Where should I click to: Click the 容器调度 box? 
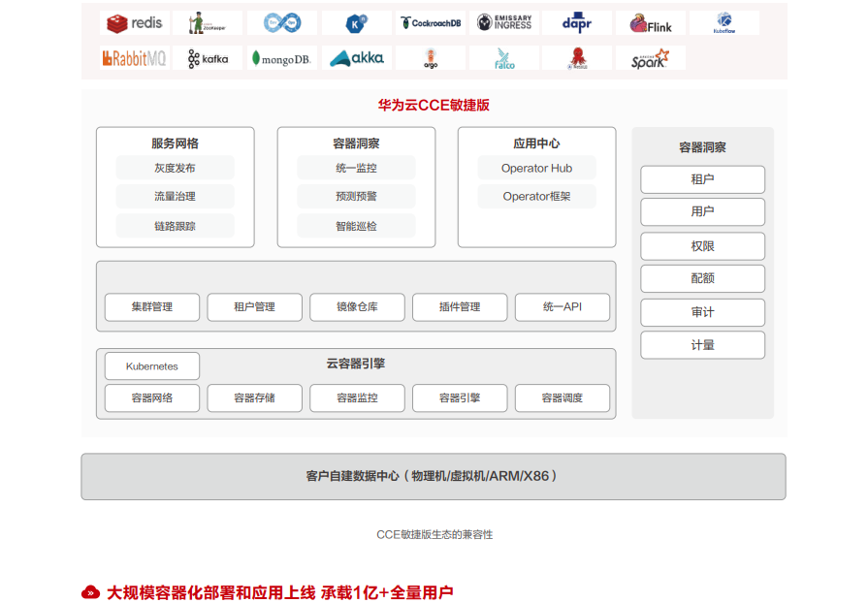[x=563, y=397]
